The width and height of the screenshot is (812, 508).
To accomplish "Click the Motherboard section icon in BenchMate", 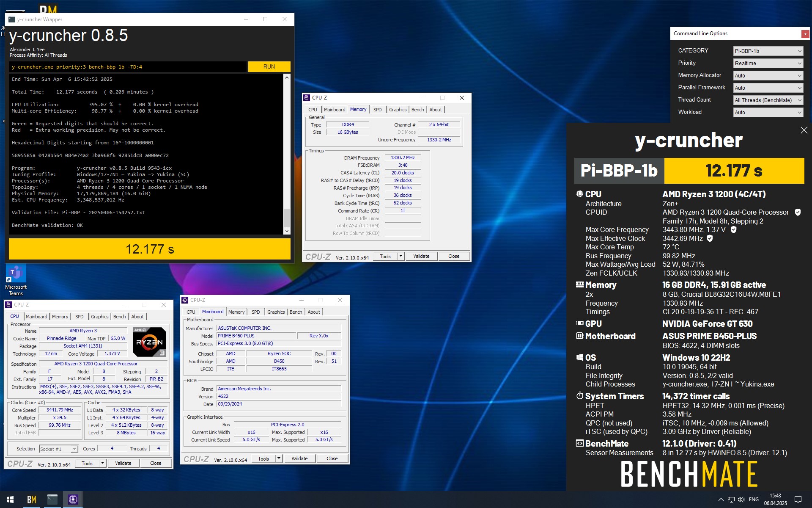I will [x=580, y=336].
